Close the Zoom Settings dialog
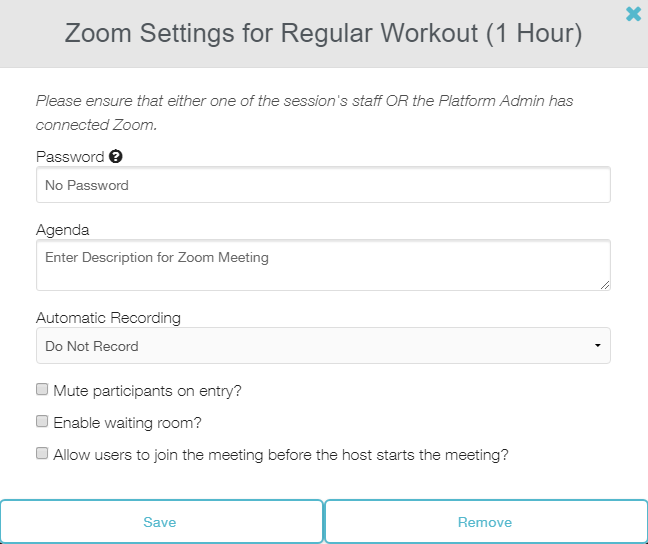 point(633,14)
